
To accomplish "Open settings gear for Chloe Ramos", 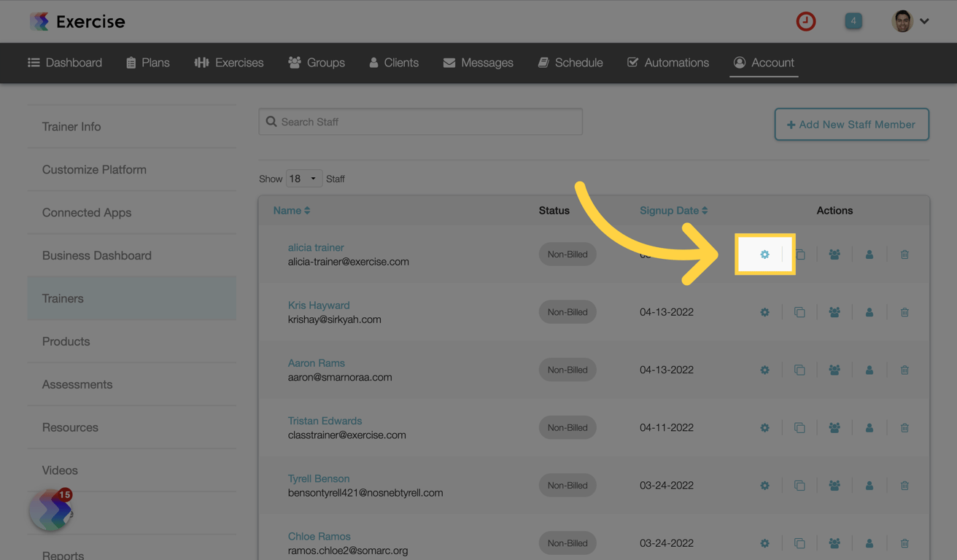I will pos(764,543).
